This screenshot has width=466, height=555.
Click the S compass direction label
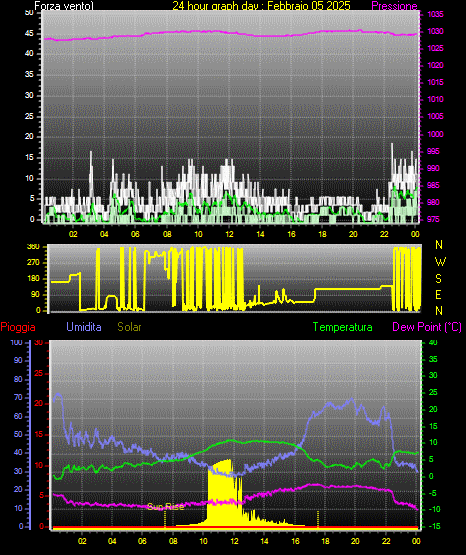pos(438,279)
